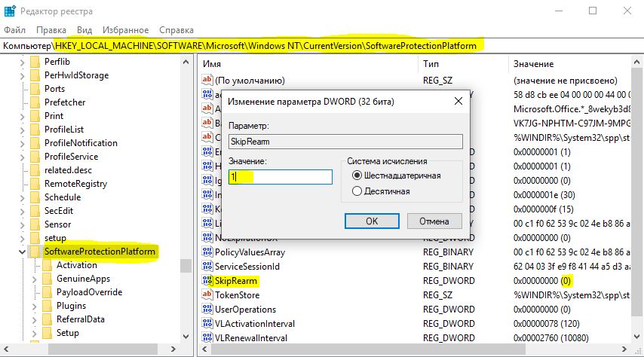The image size is (644, 357).
Task: Click the Ports folder icon
Action: [35, 89]
